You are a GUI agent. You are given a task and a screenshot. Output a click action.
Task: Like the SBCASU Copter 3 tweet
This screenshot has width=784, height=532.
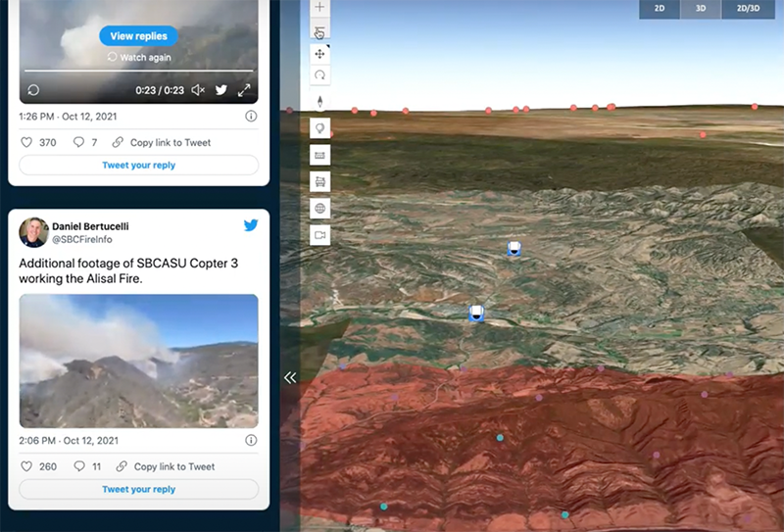(x=26, y=466)
